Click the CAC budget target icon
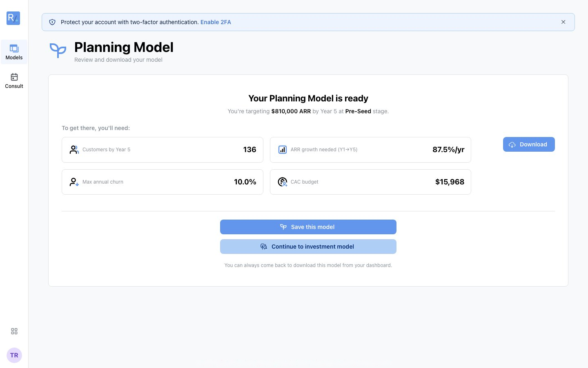The image size is (588, 368). (x=282, y=182)
